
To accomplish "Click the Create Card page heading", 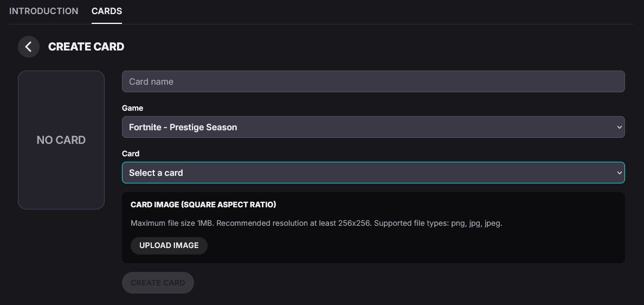I will (86, 47).
